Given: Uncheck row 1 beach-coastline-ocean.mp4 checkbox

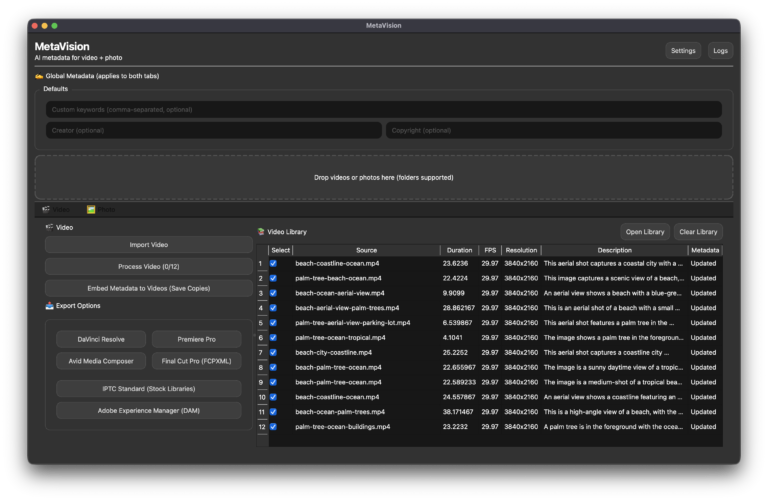Looking at the screenshot, I should (273, 263).
